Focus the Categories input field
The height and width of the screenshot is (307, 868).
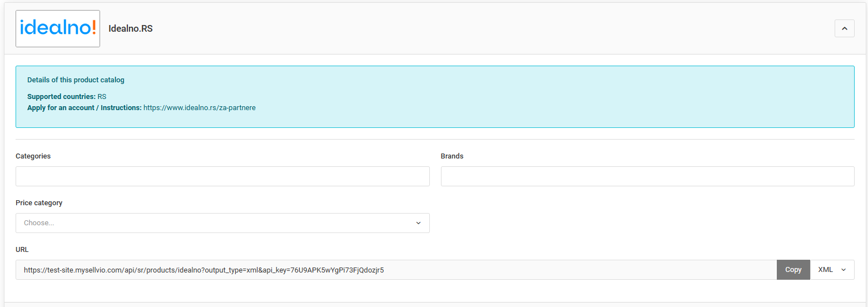[x=222, y=176]
